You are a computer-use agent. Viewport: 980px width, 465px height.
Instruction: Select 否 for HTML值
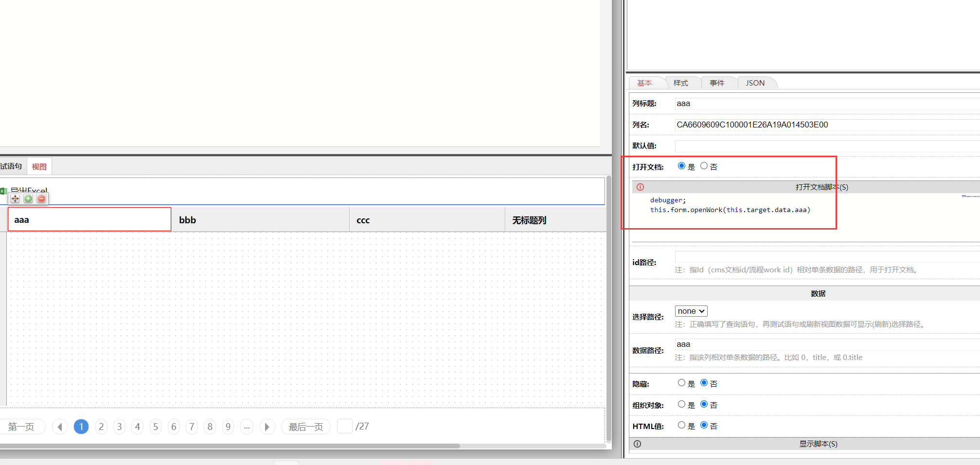[x=704, y=425]
